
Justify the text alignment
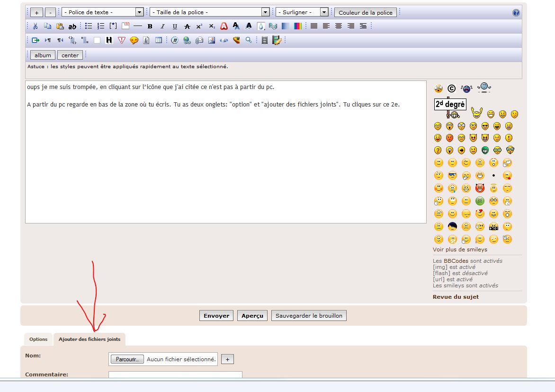point(314,26)
